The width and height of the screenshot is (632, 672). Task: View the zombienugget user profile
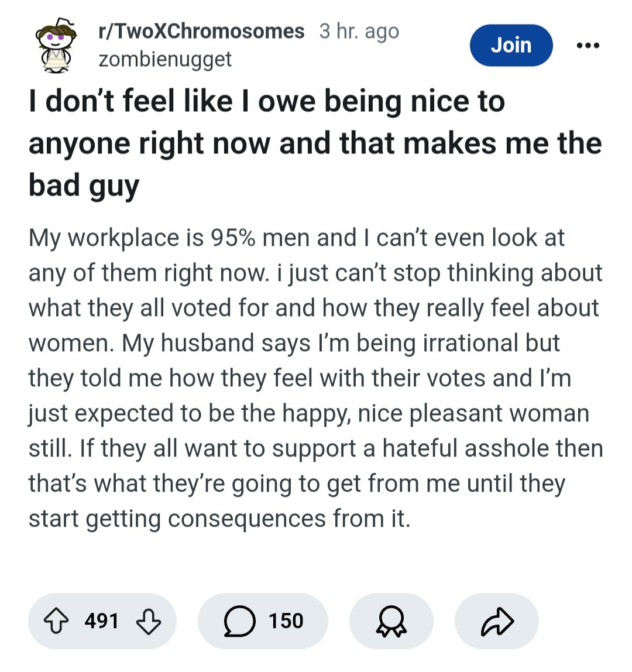(165, 59)
